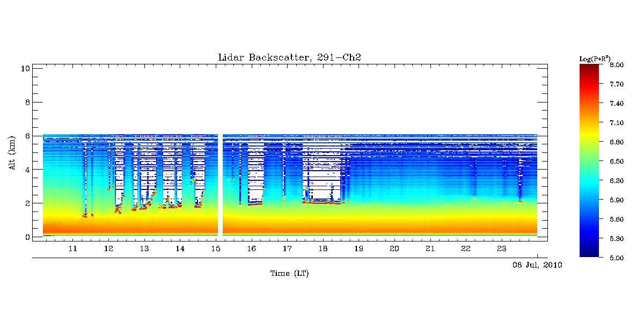The height and width of the screenshot is (322, 644).
Task: Select the colorbar value 7.70
Action: 617,84
